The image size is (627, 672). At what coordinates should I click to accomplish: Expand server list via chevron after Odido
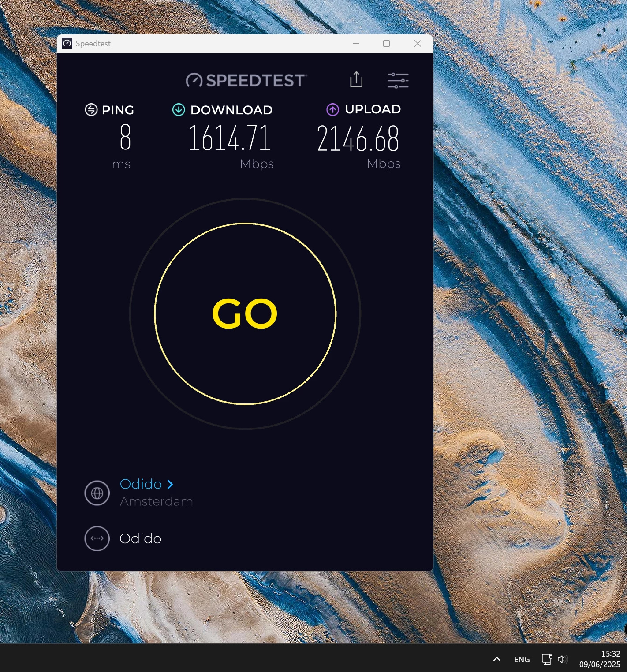pyautogui.click(x=170, y=484)
